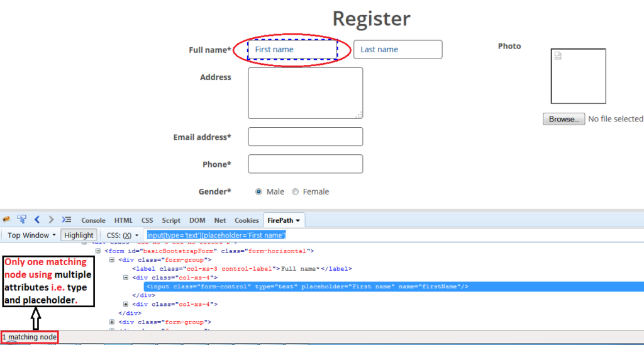The width and height of the screenshot is (644, 345).
Task: Click the blue back arrow in Firebug
Action: (37, 220)
